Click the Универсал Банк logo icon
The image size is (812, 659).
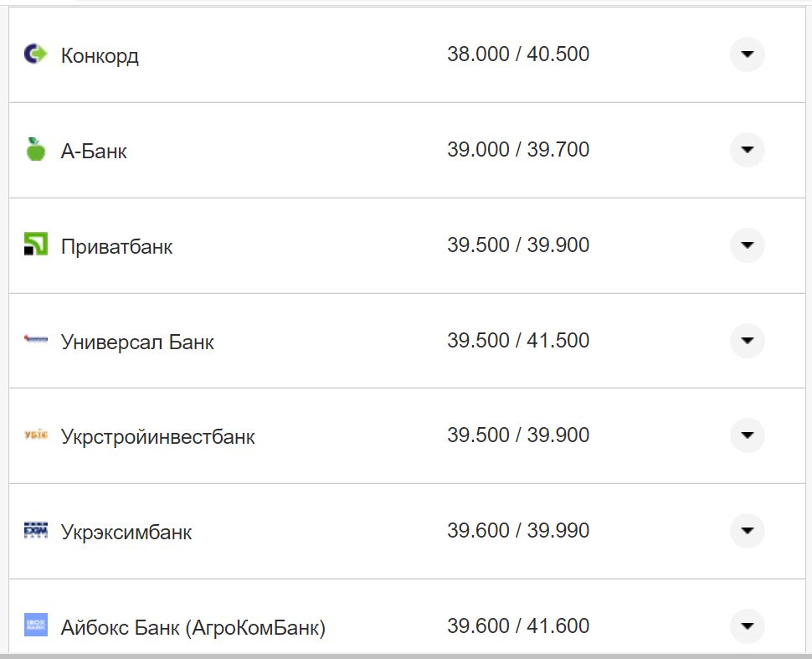click(x=35, y=341)
